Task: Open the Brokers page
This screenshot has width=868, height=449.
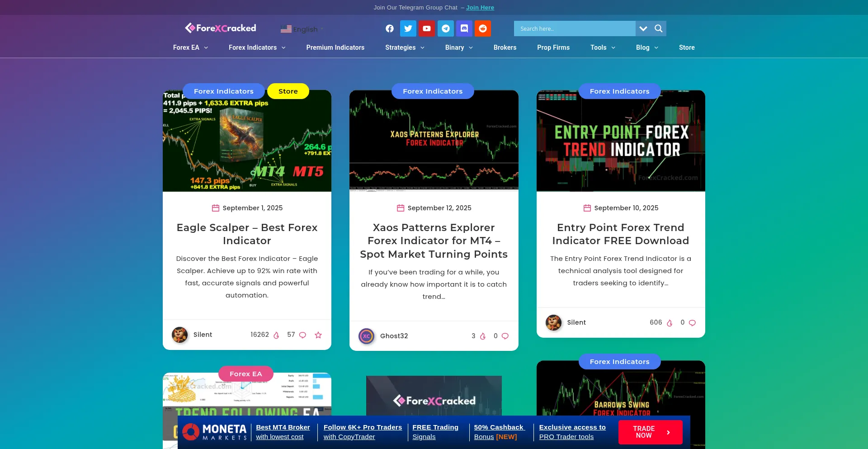Action: [x=505, y=47]
